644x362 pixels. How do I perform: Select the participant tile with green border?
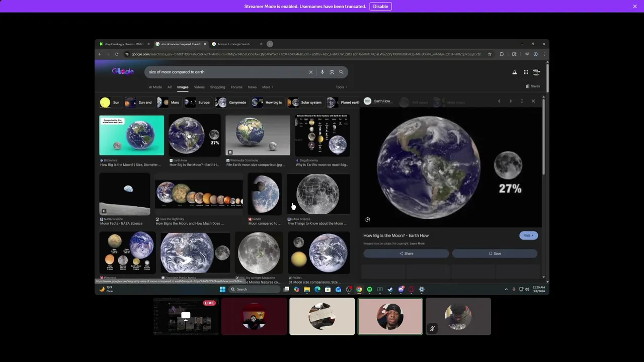coord(390,316)
